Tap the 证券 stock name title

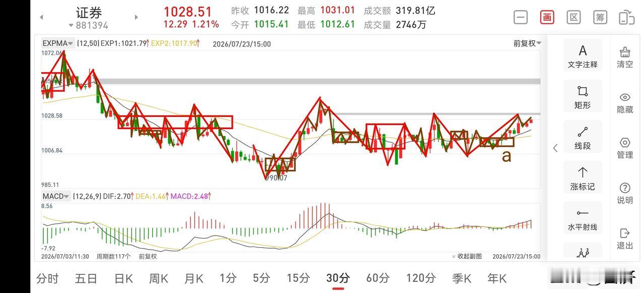(89, 12)
